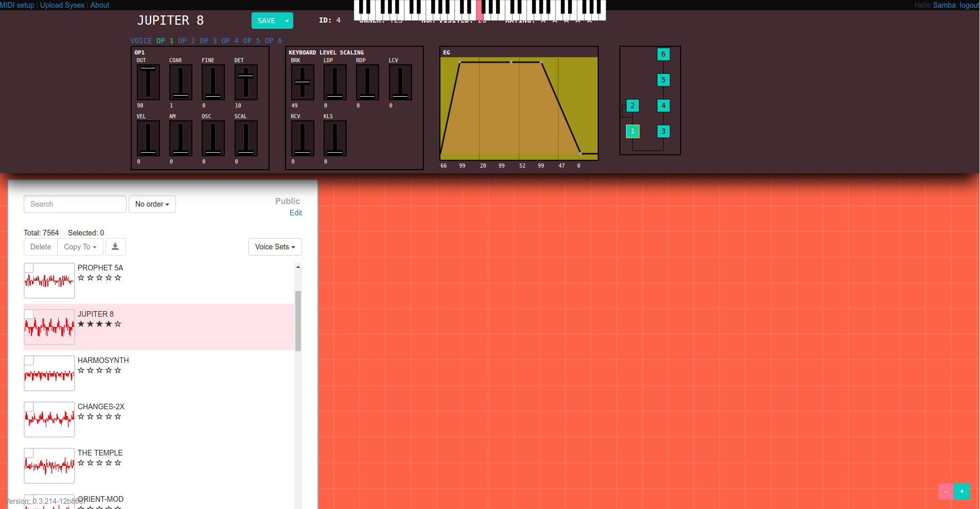Switch to the OP 2 tab
980x509 pixels.
point(187,41)
